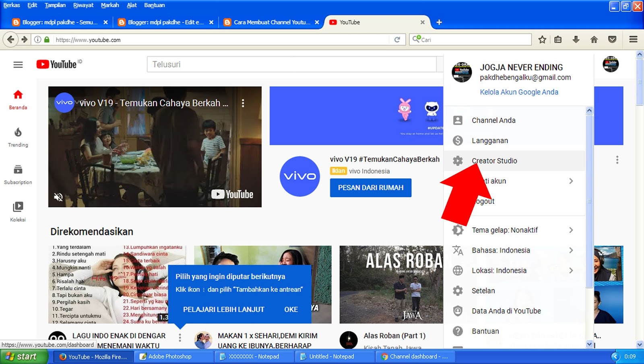Switch to Blogger: mdpl pakdhe - Semu... tab
Image resolution: width=644 pixels, height=364 pixels.
pos(60,22)
